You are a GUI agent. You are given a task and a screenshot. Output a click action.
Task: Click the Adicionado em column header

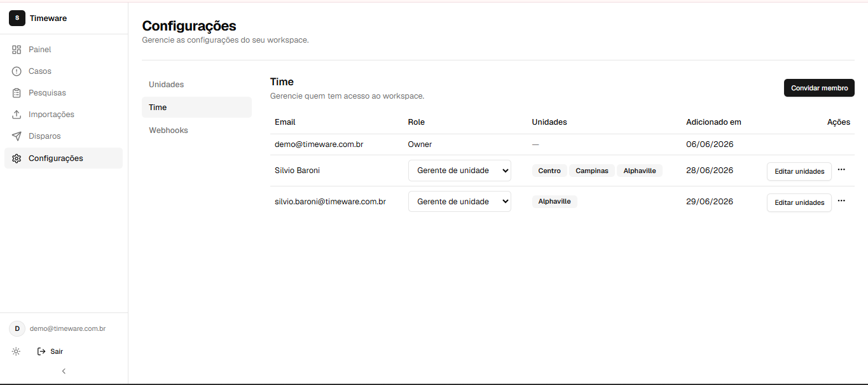(x=713, y=122)
